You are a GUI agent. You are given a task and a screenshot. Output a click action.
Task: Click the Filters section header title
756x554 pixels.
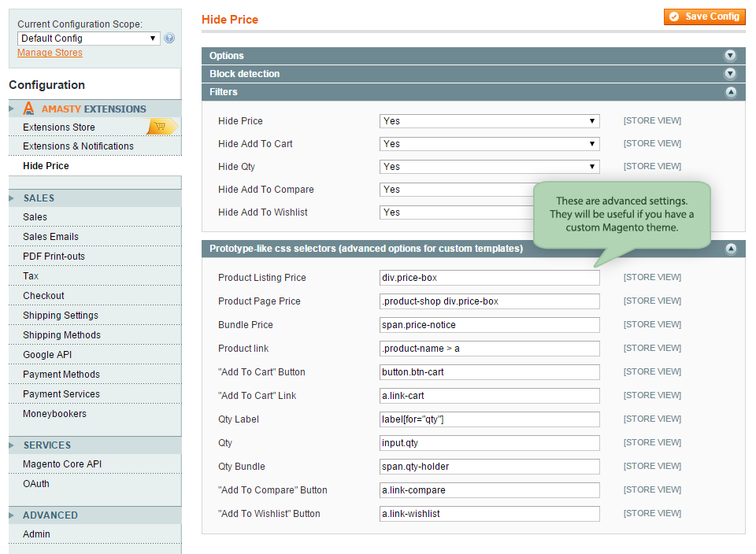coord(223,92)
